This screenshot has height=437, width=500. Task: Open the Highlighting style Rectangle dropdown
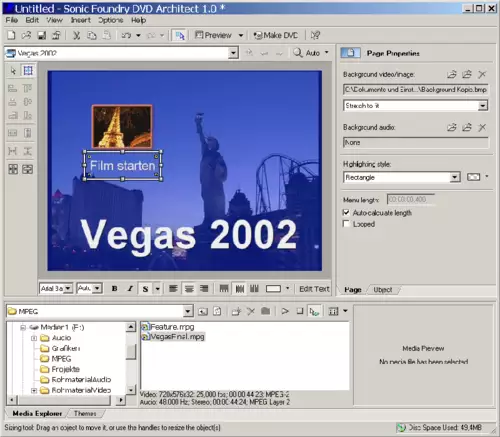tap(454, 177)
